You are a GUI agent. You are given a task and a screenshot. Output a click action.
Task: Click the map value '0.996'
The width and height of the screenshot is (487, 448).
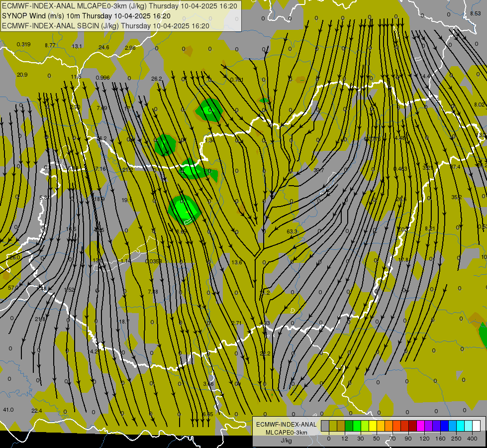pos(102,78)
